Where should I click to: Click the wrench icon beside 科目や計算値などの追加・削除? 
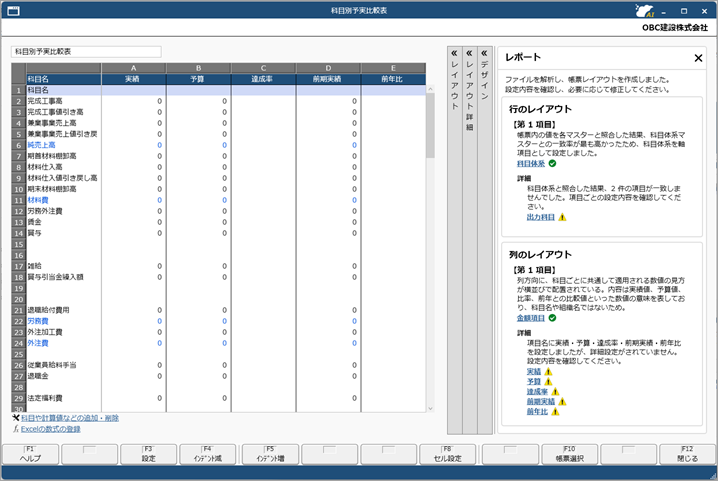[x=16, y=417]
